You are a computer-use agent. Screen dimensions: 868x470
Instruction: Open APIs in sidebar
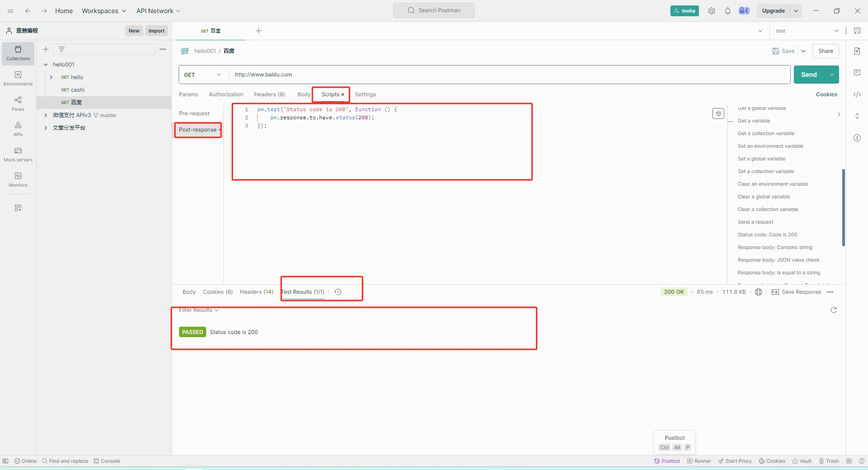18,129
